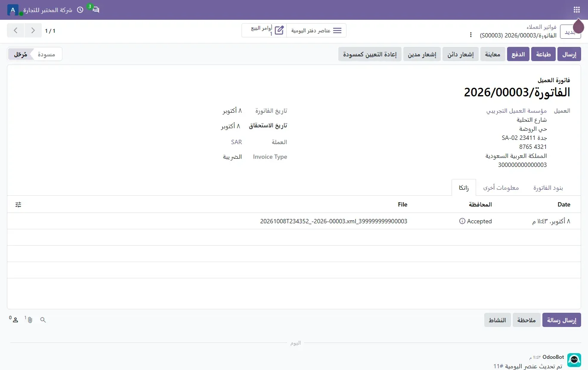Click the File column header
Image resolution: width=588 pixels, height=370 pixels.
[x=402, y=204]
